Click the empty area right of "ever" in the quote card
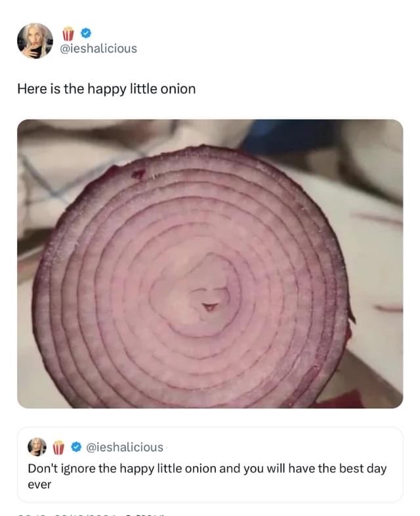Screen dimensions: 420x516 (230, 485)
